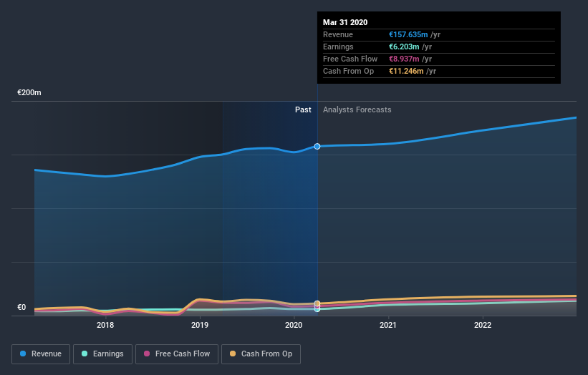The width and height of the screenshot is (588, 375).
Task: Click the €8.937m free cash flow value
Action: click(404, 59)
